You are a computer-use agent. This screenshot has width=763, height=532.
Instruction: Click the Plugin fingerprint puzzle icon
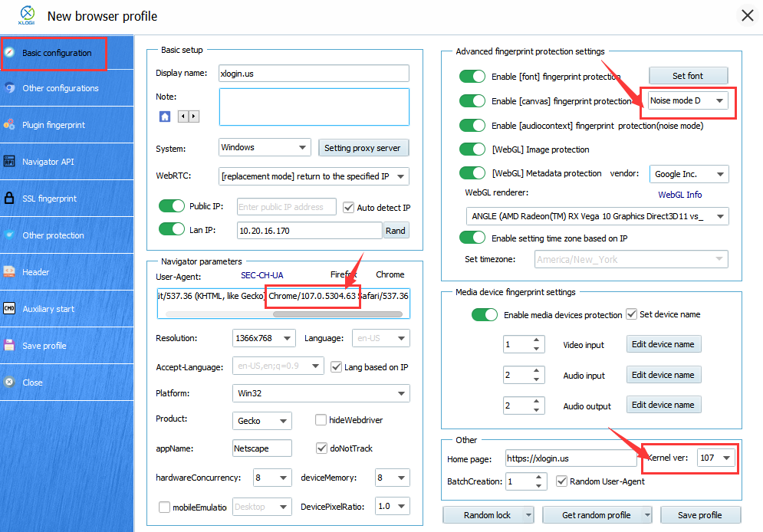pos(9,124)
